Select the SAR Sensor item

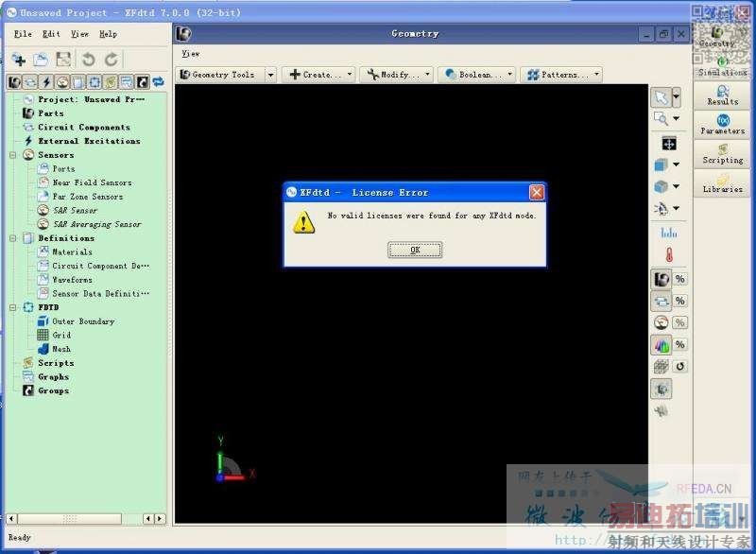75,211
